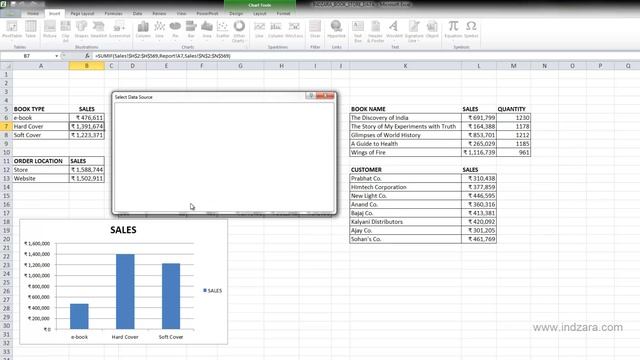
Task: Choose the Column chart type
Action: [x=143, y=29]
